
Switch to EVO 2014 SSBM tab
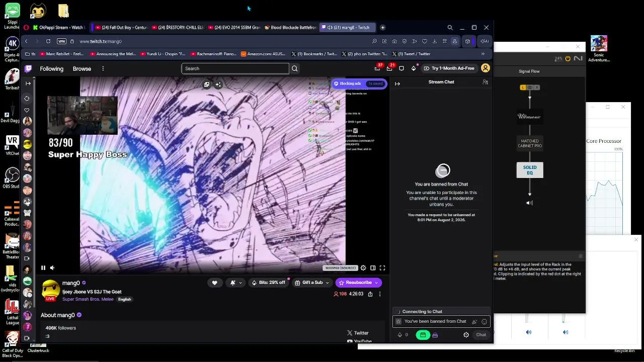[x=233, y=28]
